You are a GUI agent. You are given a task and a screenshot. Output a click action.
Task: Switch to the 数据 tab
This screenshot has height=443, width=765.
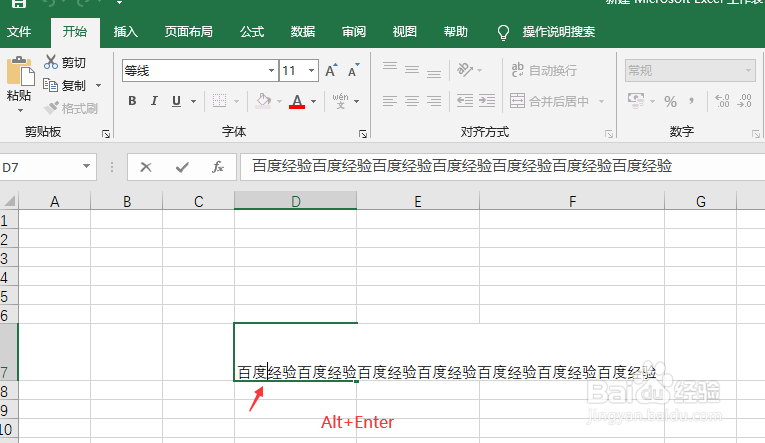(x=302, y=32)
